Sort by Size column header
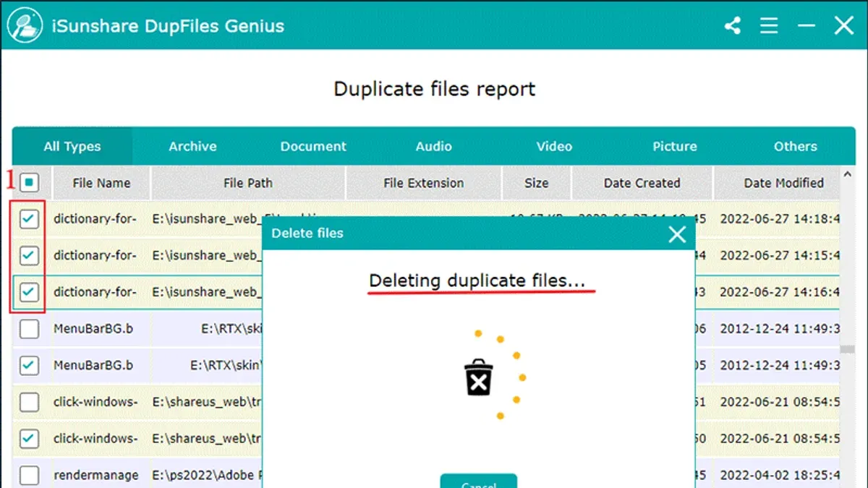Viewport: 868px width, 488px height. (537, 183)
